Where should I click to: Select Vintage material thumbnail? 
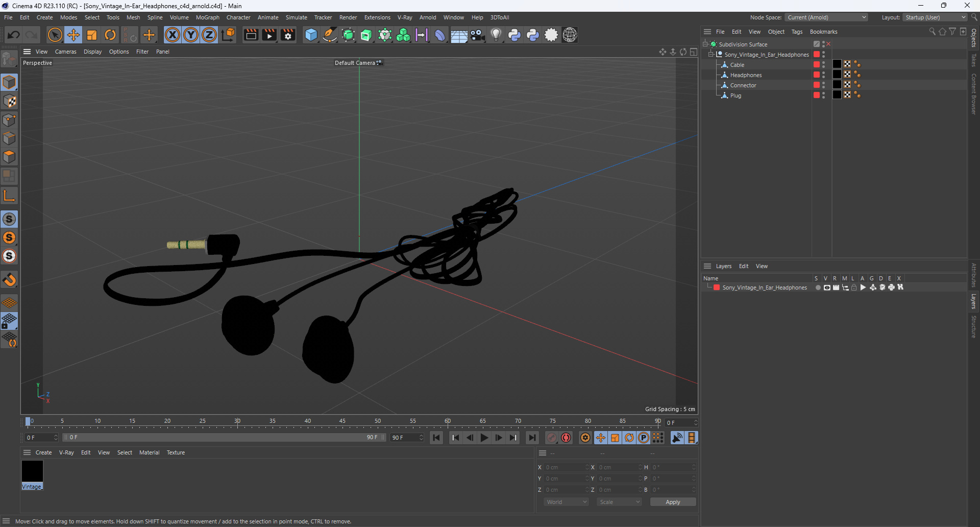32,471
